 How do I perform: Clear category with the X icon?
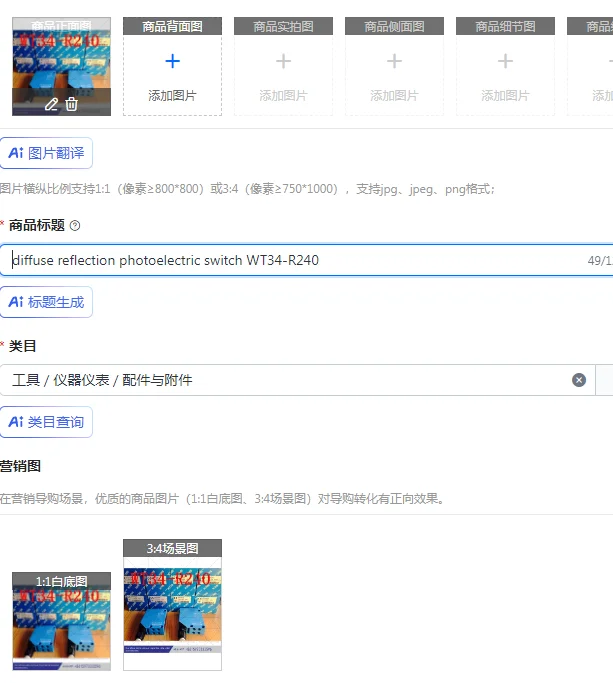(579, 380)
